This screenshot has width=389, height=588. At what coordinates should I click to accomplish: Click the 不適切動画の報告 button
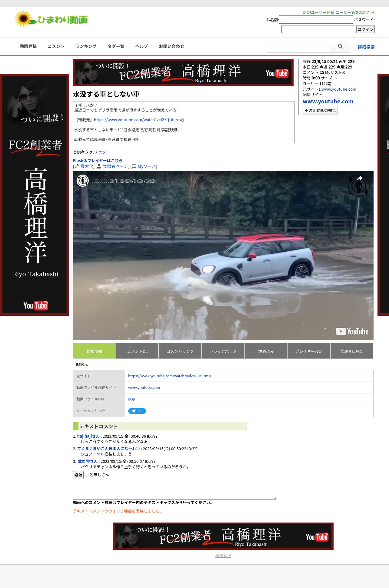click(320, 110)
